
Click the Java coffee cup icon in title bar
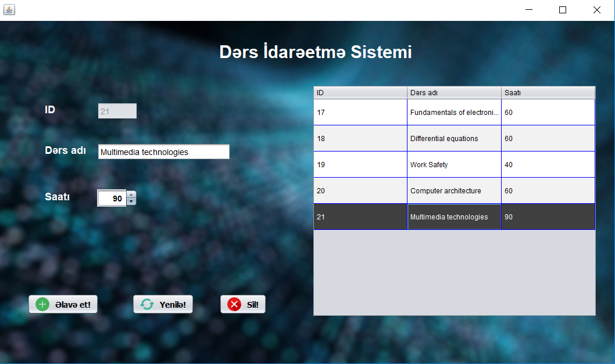pyautogui.click(x=9, y=9)
